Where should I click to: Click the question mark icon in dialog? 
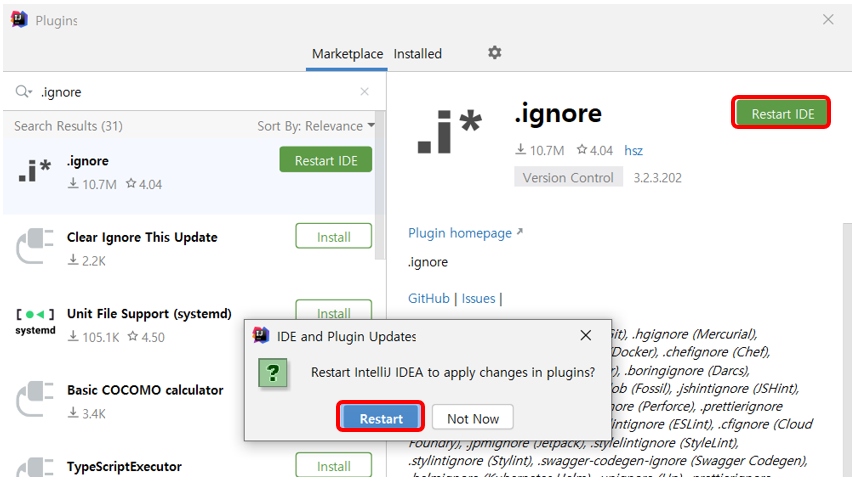point(273,373)
